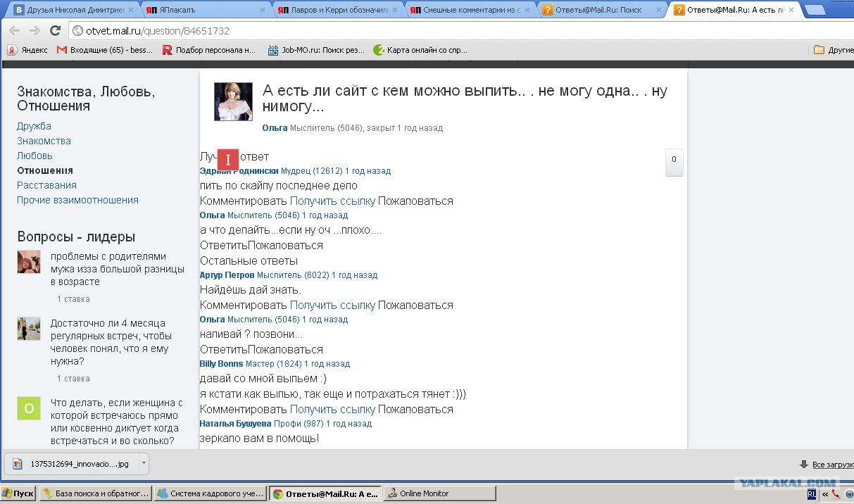Open the Яндекс bookmark

[x=27, y=50]
